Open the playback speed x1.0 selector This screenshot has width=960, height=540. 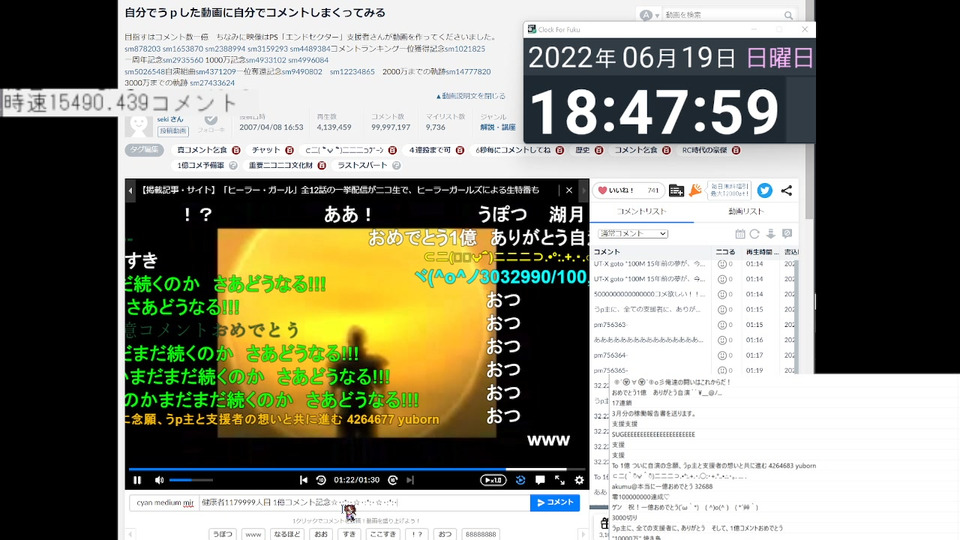tap(493, 480)
